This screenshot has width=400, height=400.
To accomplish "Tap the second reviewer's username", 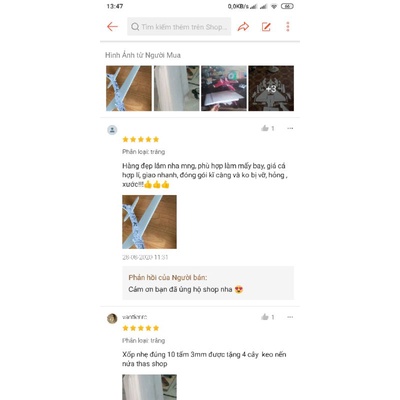I will tap(134, 317).
